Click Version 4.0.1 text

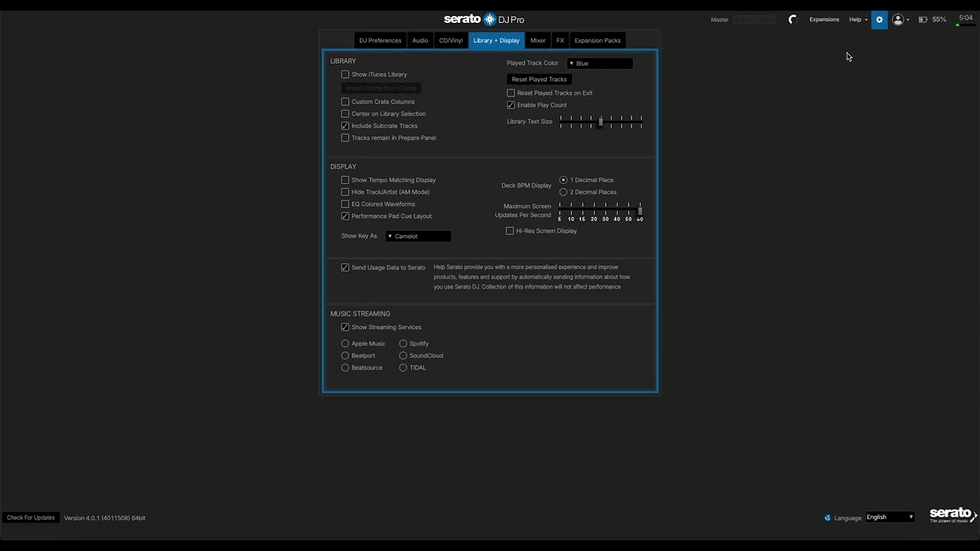coord(105,518)
